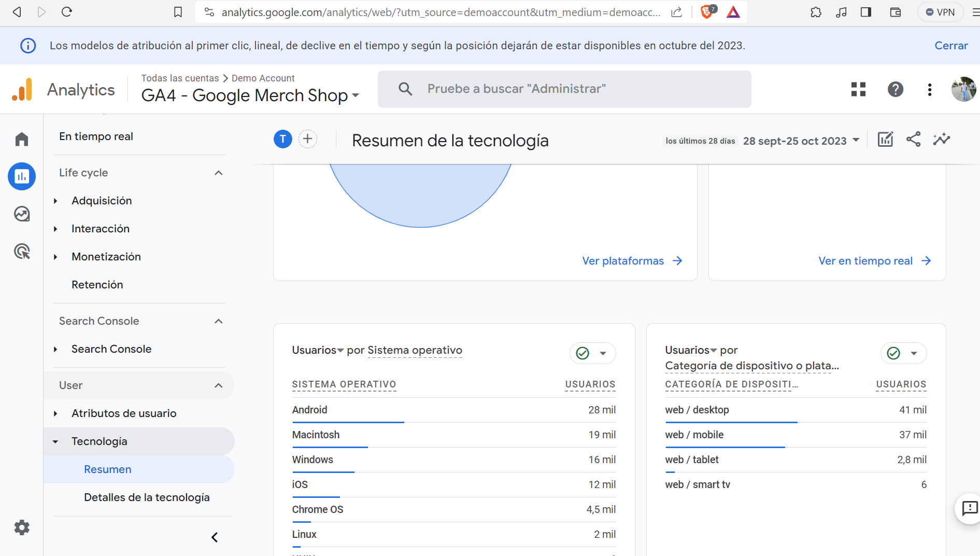Collapse the navigation panel arrow

(215, 537)
